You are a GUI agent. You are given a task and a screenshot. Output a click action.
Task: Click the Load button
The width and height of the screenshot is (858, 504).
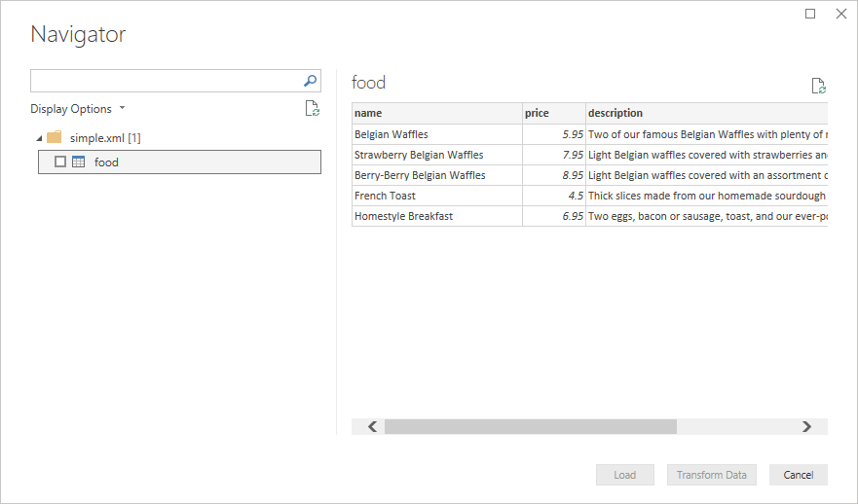(625, 475)
